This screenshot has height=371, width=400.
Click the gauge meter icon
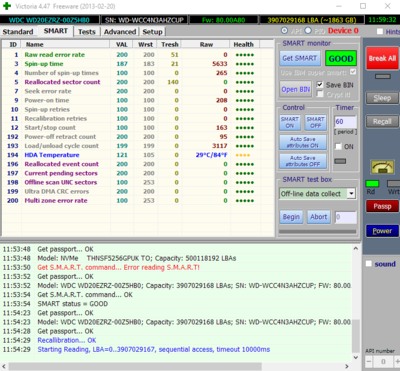point(382,167)
